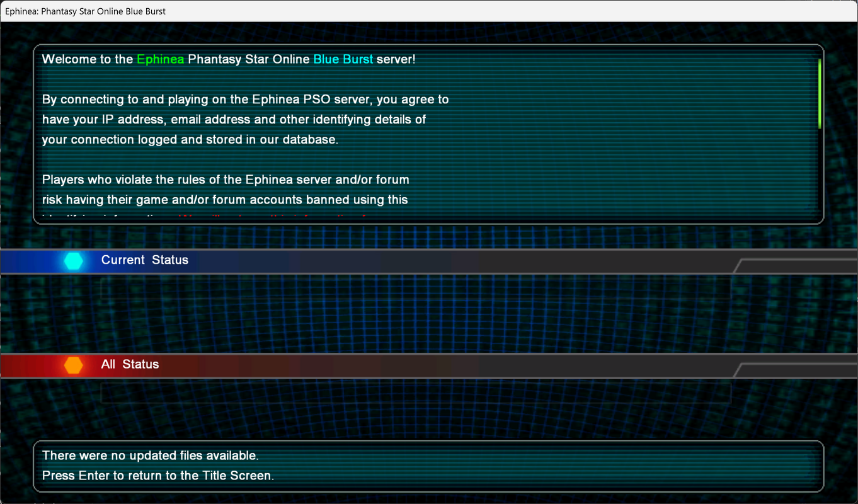Click the line "risk having their game and/or forum accounts"
The width and height of the screenshot is (858, 504).
[225, 200]
